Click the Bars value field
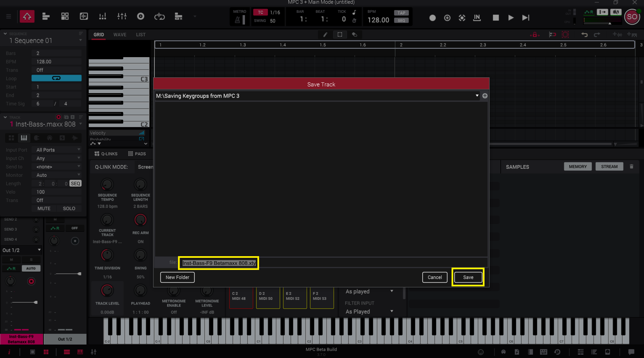The width and height of the screenshot is (644, 358). pos(57,53)
